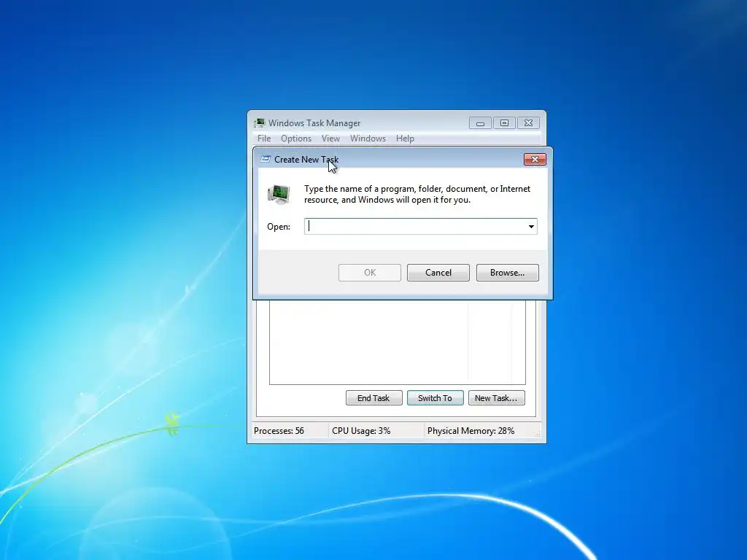Click the Switch To button
The width and height of the screenshot is (747, 560).
(435, 398)
